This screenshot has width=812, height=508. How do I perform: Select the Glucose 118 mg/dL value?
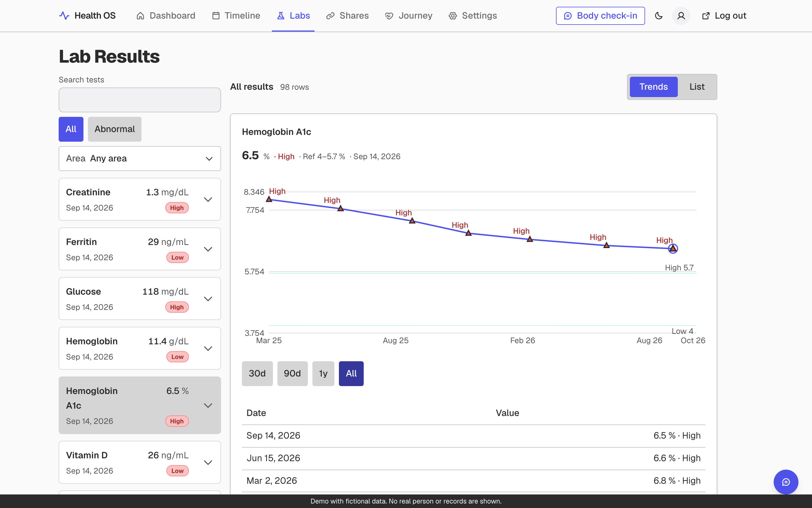[x=166, y=292]
